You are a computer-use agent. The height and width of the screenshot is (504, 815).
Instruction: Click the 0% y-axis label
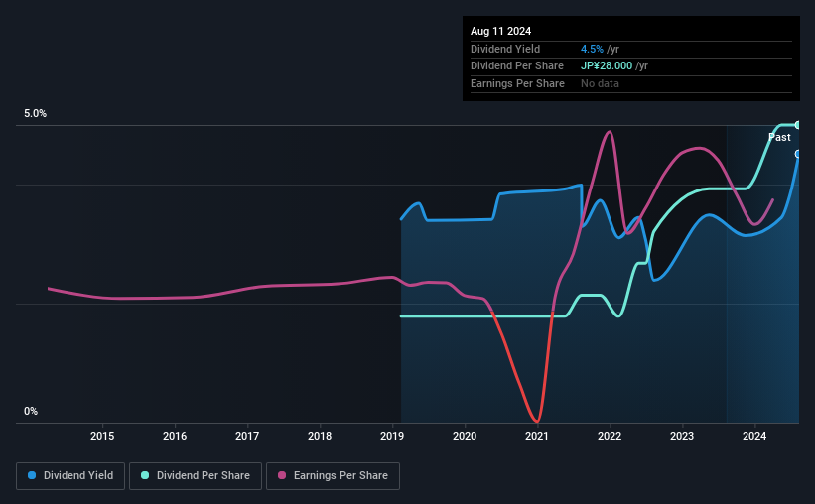click(31, 411)
